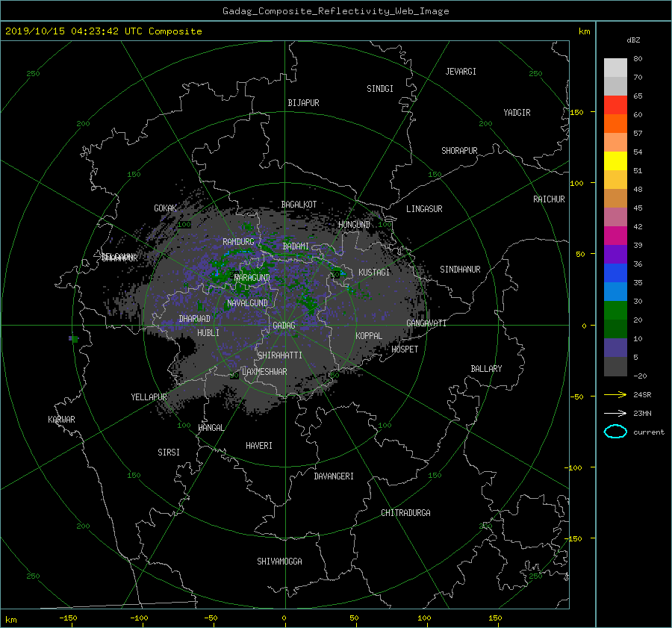Click the SHORAPUR city label
Image resolution: width=672 pixels, height=628 pixels.
(x=459, y=151)
